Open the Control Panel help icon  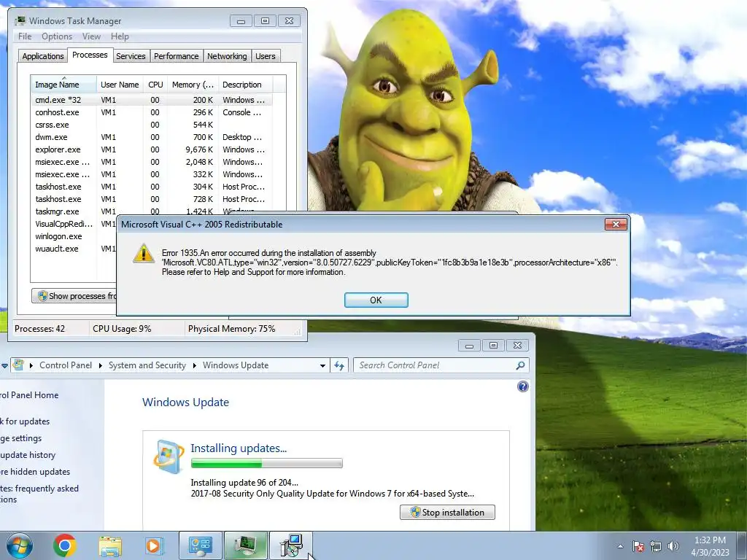coord(522,386)
